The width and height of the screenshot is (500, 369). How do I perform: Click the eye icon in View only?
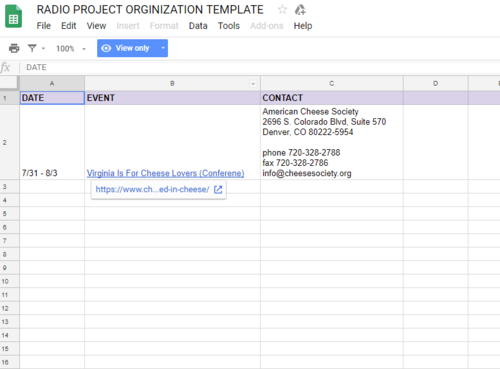pos(106,48)
